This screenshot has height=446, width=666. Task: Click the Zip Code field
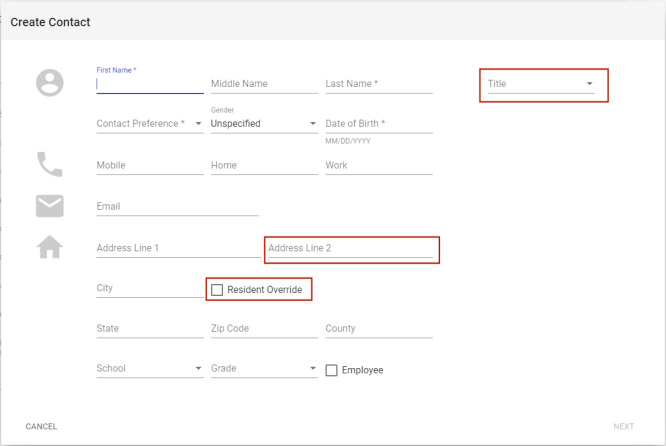pos(264,329)
